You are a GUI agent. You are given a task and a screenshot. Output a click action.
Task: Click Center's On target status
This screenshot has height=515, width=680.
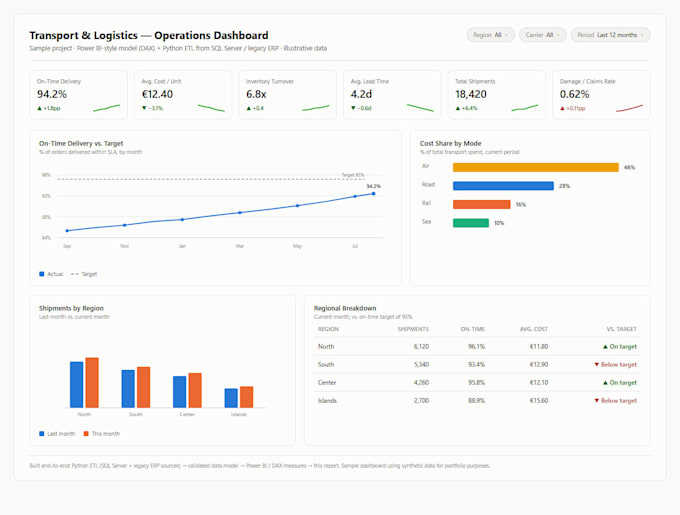pyautogui.click(x=620, y=383)
